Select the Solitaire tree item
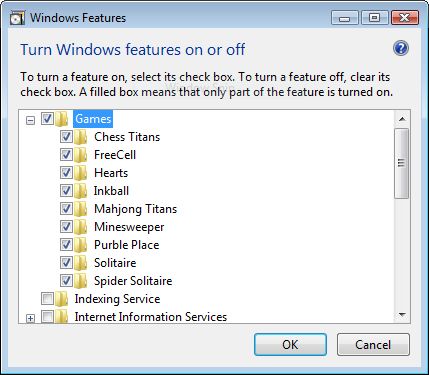 pos(115,263)
